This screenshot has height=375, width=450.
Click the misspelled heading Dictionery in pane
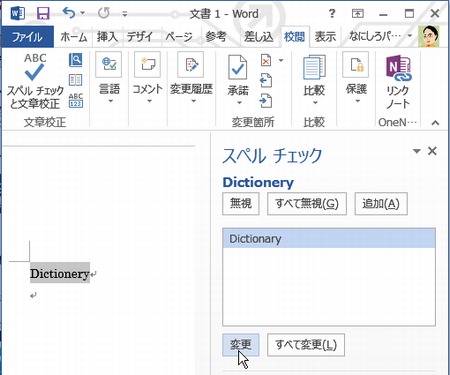tap(258, 182)
